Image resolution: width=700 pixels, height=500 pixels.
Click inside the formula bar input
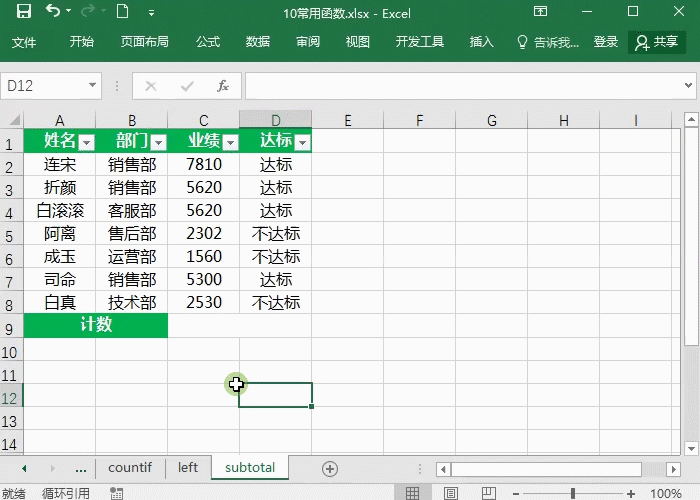[x=463, y=86]
